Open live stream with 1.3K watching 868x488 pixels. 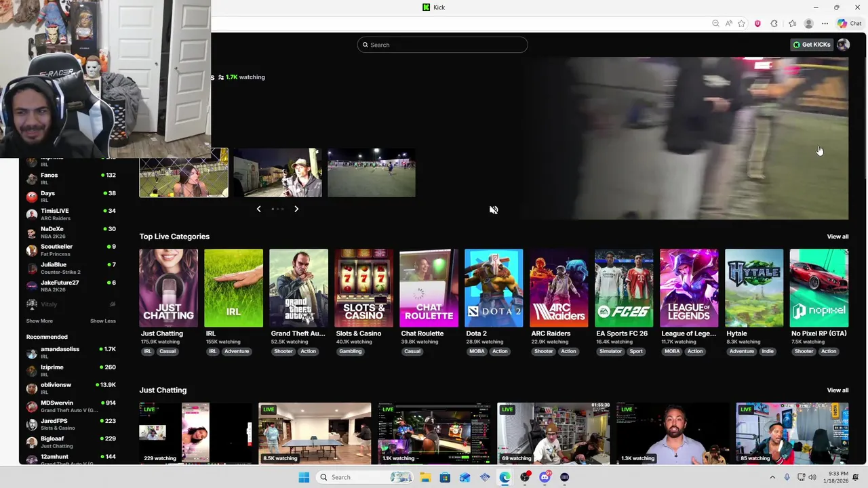point(673,434)
